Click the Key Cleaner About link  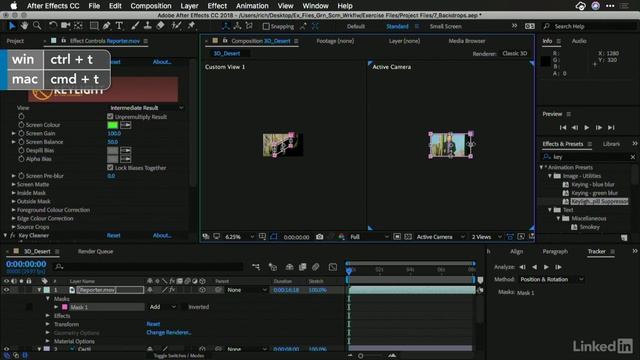[162, 236]
